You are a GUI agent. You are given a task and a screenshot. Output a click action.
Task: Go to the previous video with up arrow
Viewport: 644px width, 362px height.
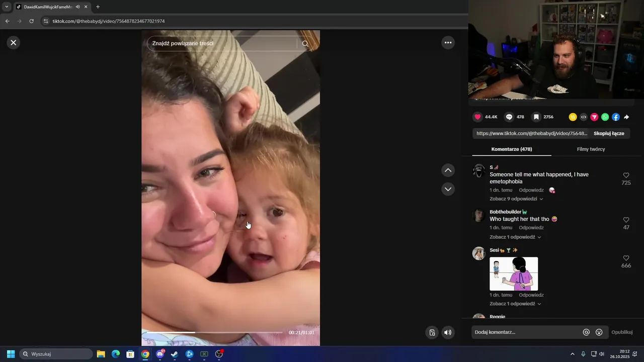coord(448,170)
